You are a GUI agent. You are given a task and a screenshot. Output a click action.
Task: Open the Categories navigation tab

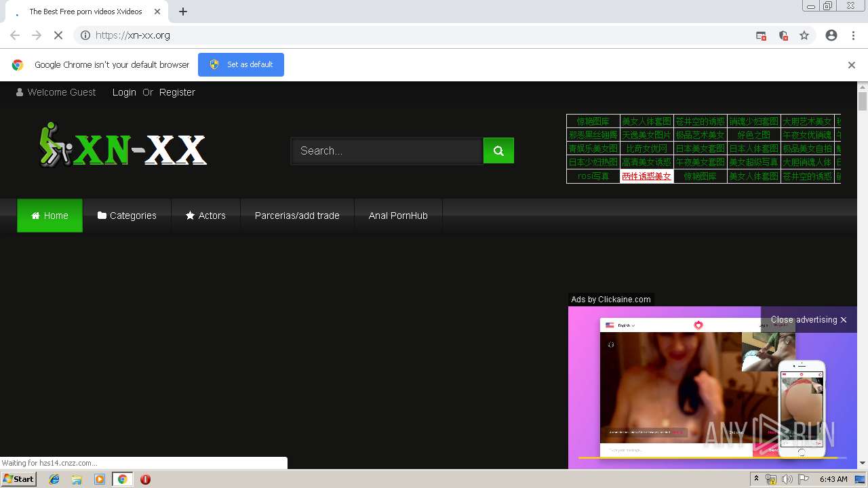127,216
